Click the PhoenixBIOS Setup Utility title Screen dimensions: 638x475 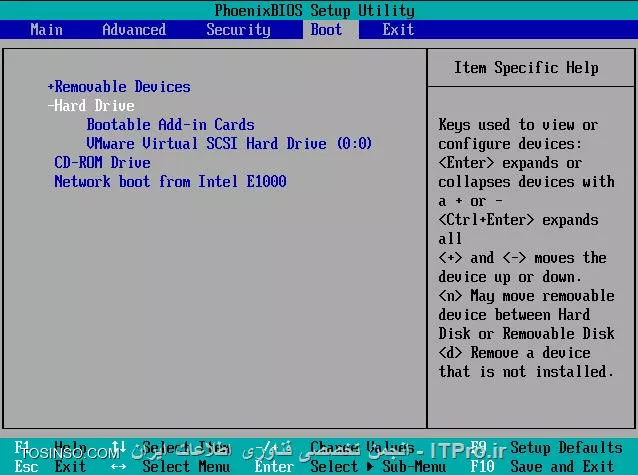point(315,11)
